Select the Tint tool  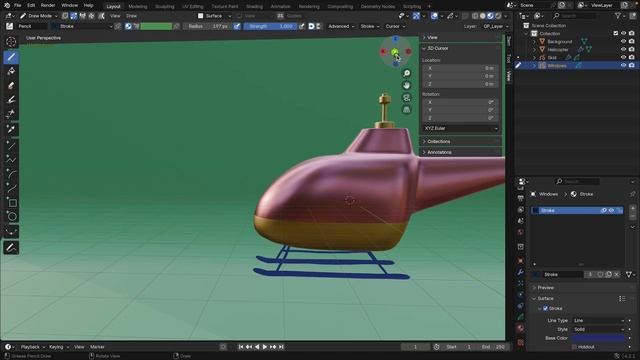tap(11, 100)
